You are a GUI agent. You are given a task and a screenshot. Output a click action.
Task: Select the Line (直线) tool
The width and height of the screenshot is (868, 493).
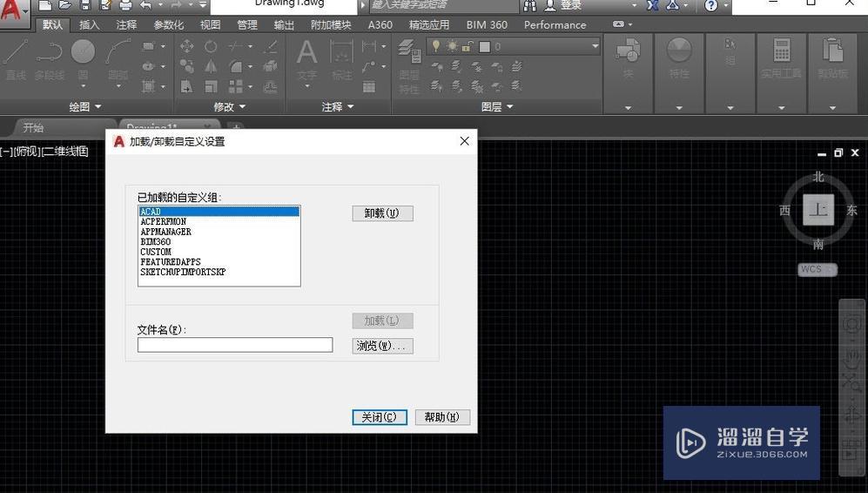pyautogui.click(x=16, y=61)
